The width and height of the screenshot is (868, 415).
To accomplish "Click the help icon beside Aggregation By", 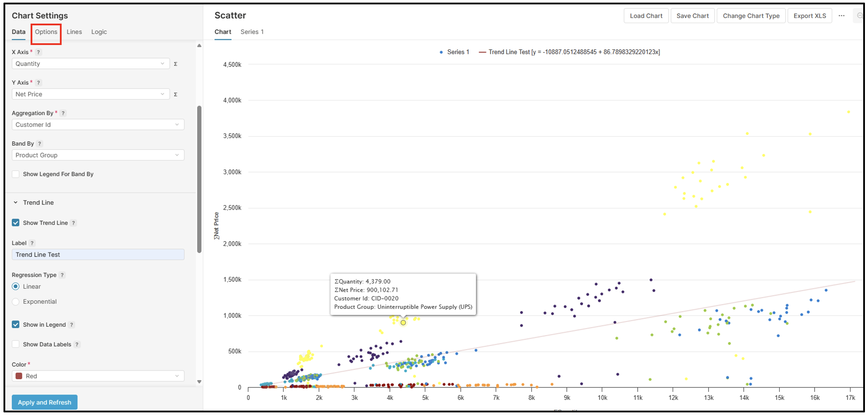I will point(63,113).
